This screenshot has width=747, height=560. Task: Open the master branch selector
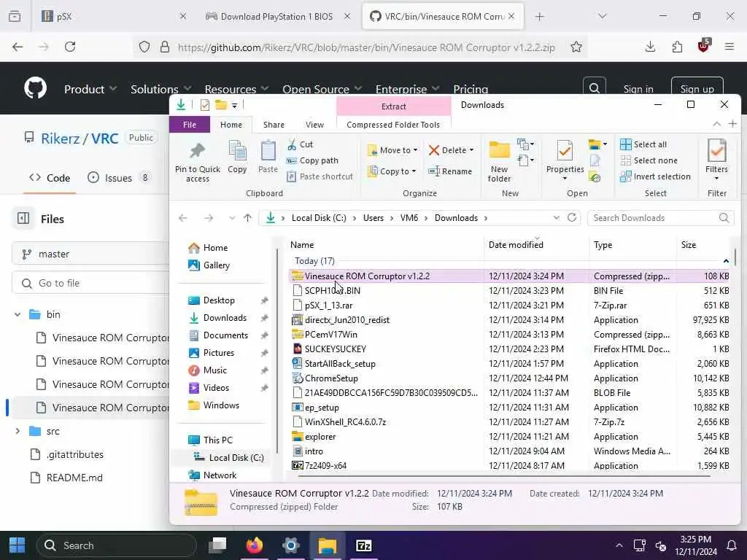pyautogui.click(x=90, y=254)
